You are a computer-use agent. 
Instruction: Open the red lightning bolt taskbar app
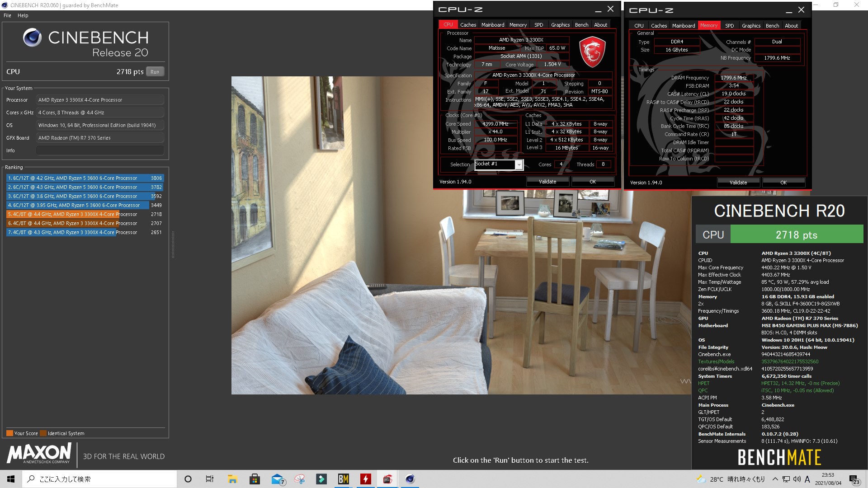(x=366, y=479)
